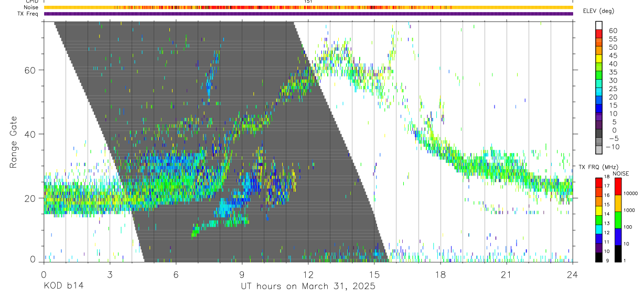Select the blue 10-100 NOISE colorbar block
This screenshot has height=297, width=644.
[x=618, y=236]
